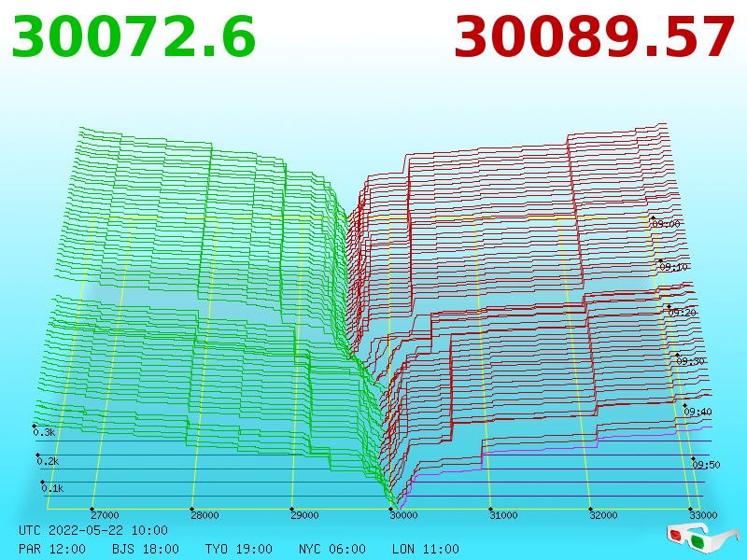Click the 0.1k volume axis label
Viewport: 747px width, 560px height.
click(x=52, y=488)
